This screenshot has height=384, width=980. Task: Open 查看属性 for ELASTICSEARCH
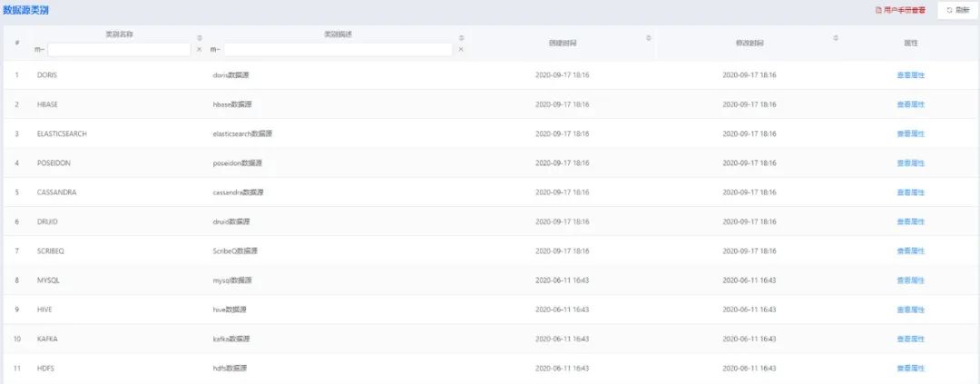[910, 133]
